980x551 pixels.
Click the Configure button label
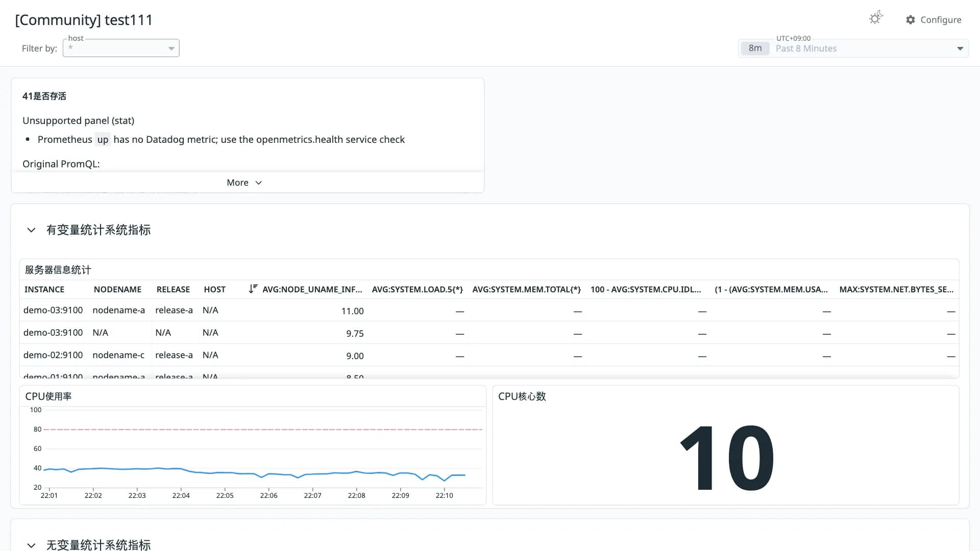[941, 20]
